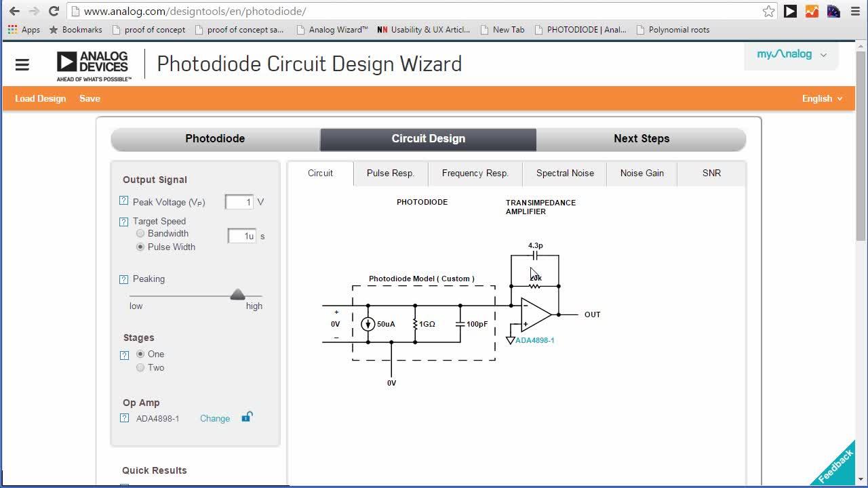Click the Change op amp link
Screen dimensions: 868x488
tap(215, 418)
